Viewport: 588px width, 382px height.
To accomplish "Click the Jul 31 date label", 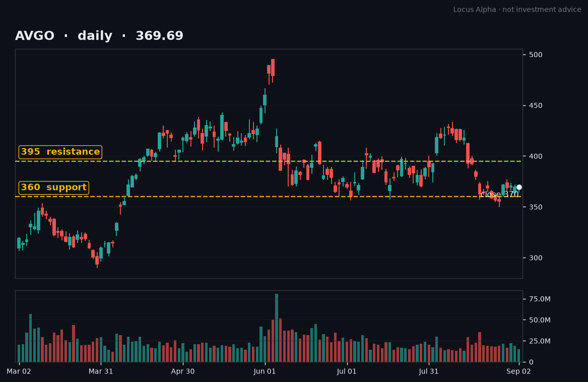I will [x=428, y=371].
